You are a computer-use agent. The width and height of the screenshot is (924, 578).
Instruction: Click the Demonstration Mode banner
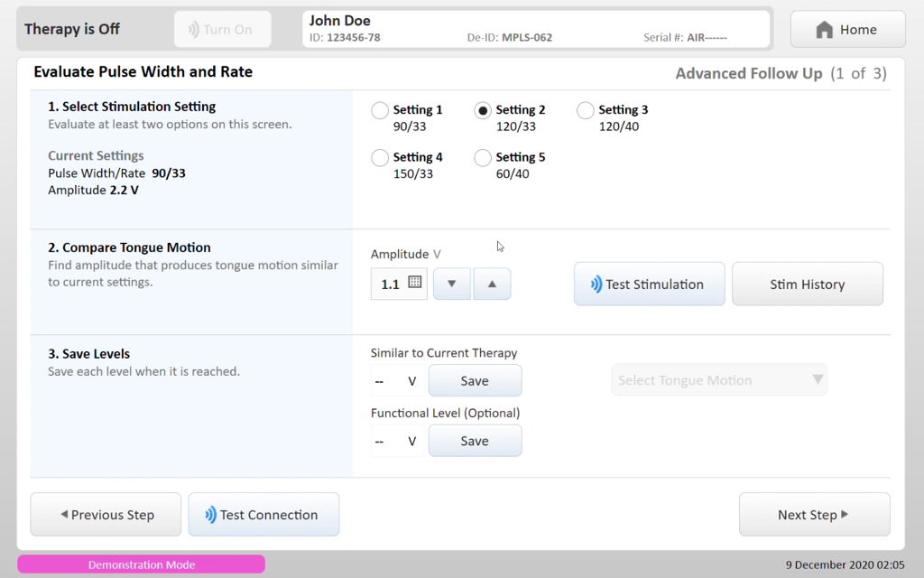pos(142,564)
